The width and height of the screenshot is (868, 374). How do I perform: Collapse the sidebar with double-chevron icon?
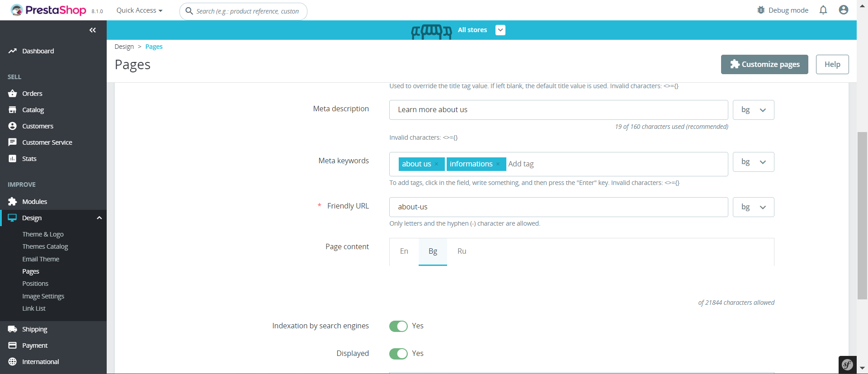[93, 30]
